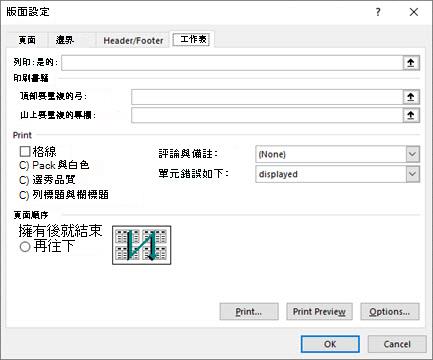Focus the 列印 print area input field
The image size is (433, 360).
click(232, 63)
